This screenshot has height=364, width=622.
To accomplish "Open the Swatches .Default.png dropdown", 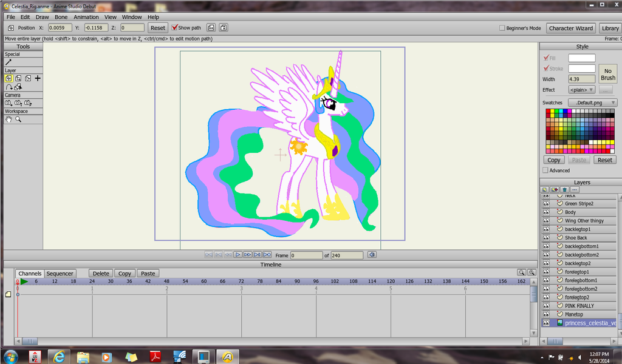I will (593, 103).
